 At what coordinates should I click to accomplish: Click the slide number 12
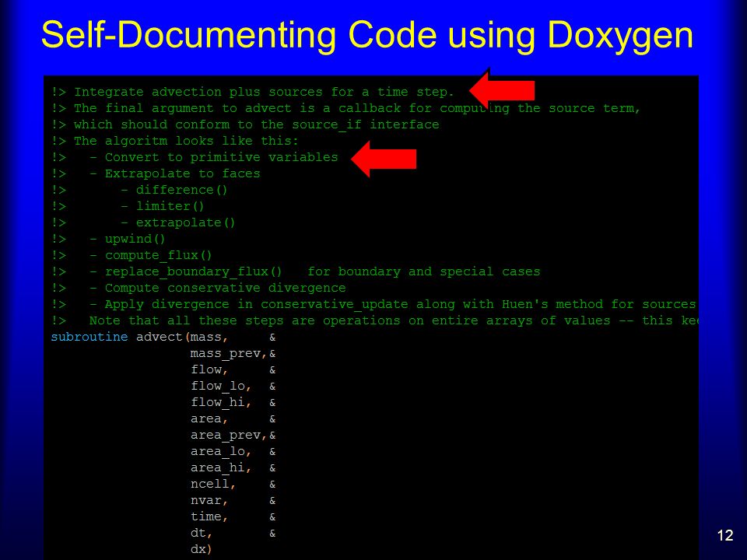[x=725, y=535]
